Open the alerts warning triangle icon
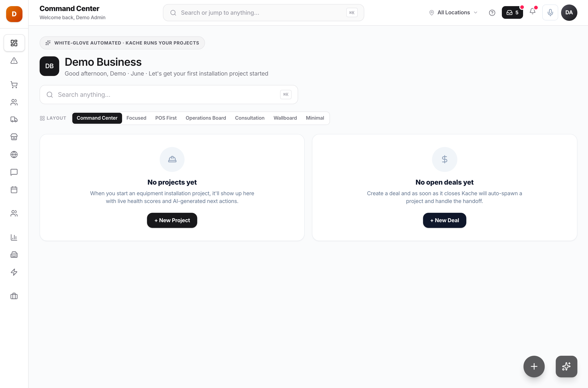This screenshot has height=388, width=588. click(x=14, y=61)
